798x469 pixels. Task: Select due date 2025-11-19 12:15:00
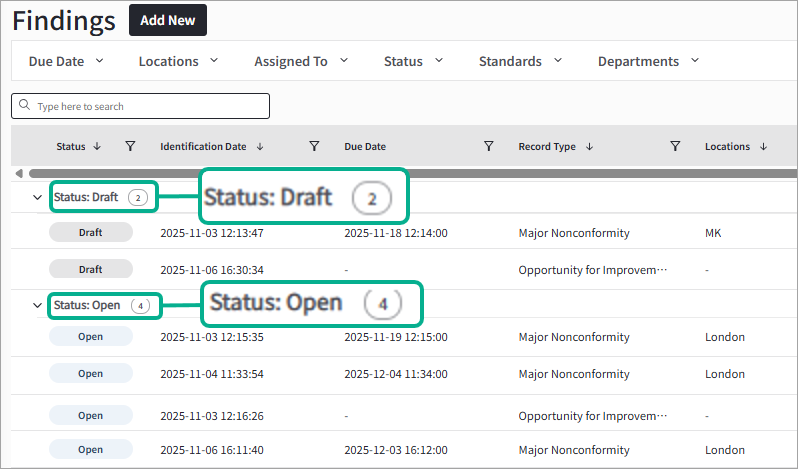(396, 337)
